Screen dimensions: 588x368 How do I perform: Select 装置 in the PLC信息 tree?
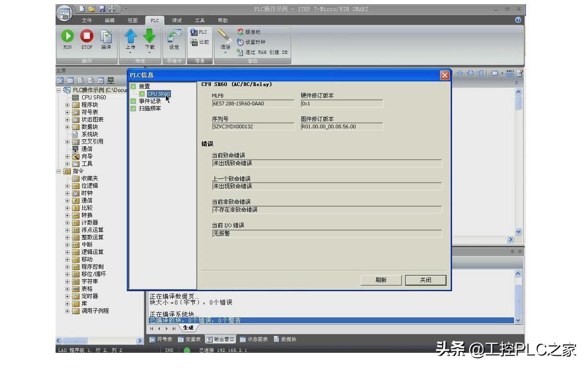144,86
